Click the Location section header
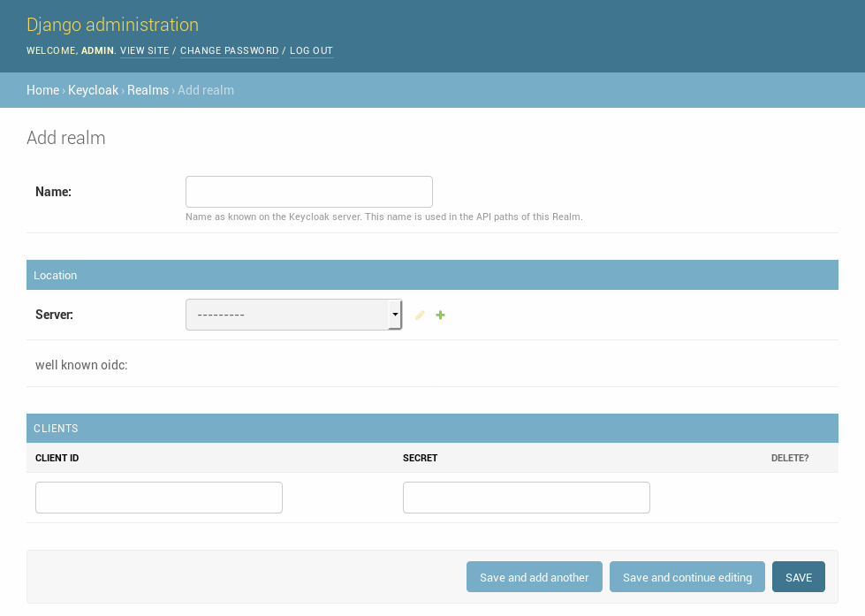The height and width of the screenshot is (616, 865). point(433,275)
